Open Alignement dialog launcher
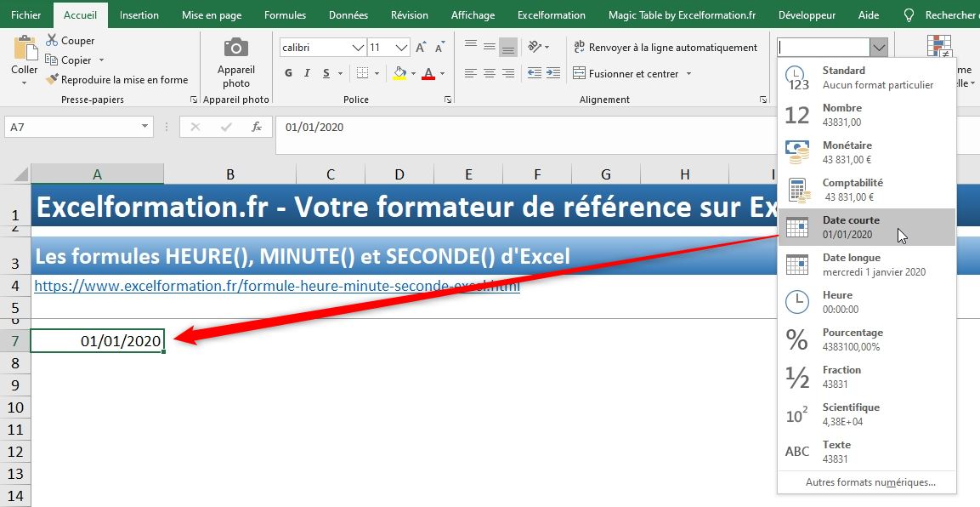980x507 pixels. [x=763, y=100]
